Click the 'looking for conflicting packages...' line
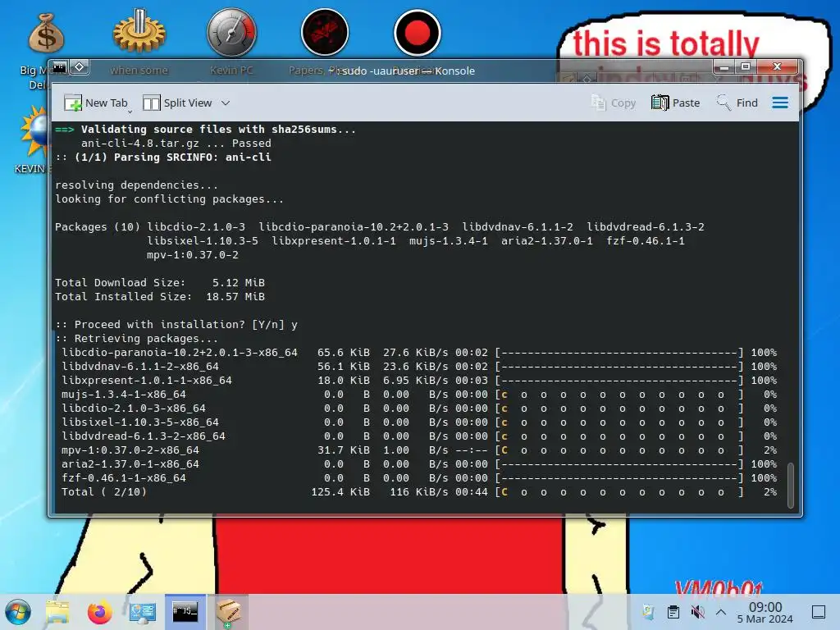840x630 pixels. pyautogui.click(x=169, y=199)
